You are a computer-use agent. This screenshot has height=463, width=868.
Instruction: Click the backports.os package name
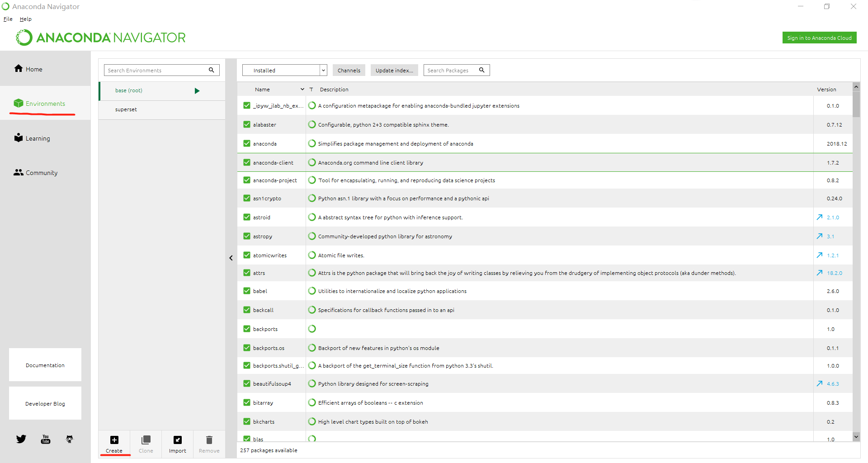point(269,348)
